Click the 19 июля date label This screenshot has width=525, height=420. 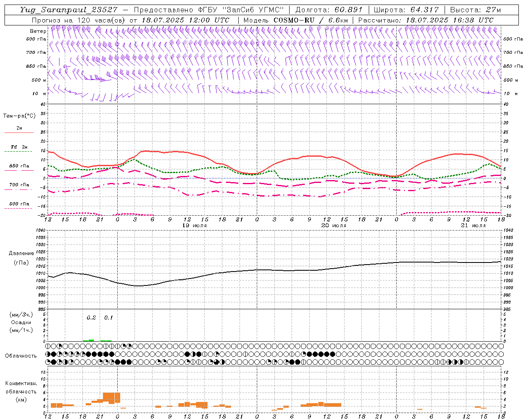point(194,226)
